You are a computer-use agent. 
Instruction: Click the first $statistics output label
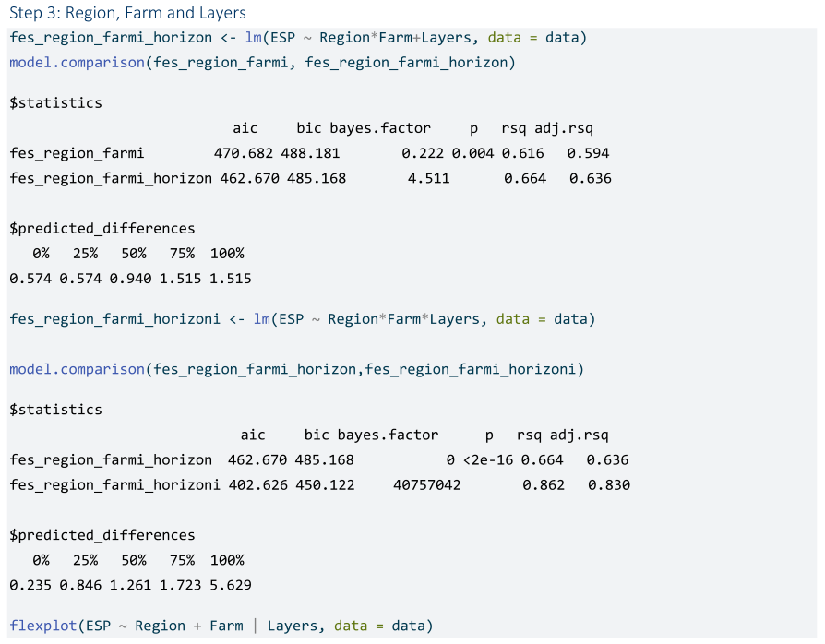click(x=55, y=103)
